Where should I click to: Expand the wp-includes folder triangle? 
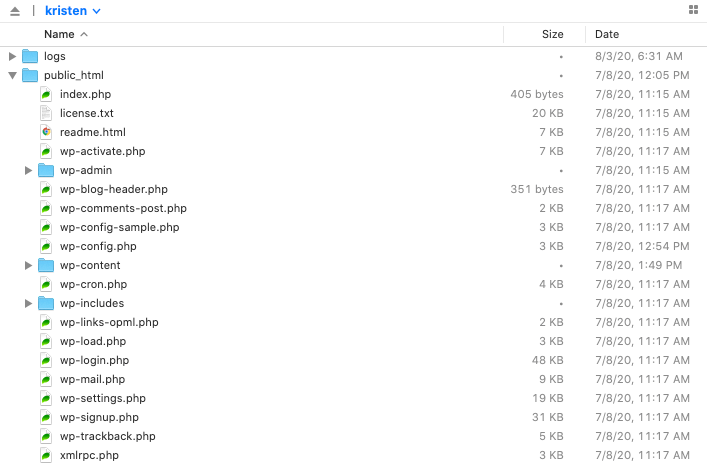[x=28, y=303]
